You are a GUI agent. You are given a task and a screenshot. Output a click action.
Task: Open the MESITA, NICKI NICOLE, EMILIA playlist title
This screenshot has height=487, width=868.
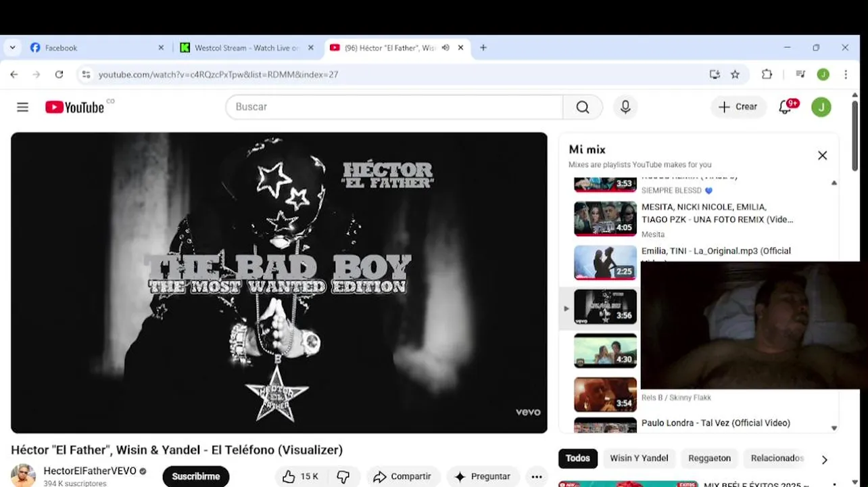[717, 213]
